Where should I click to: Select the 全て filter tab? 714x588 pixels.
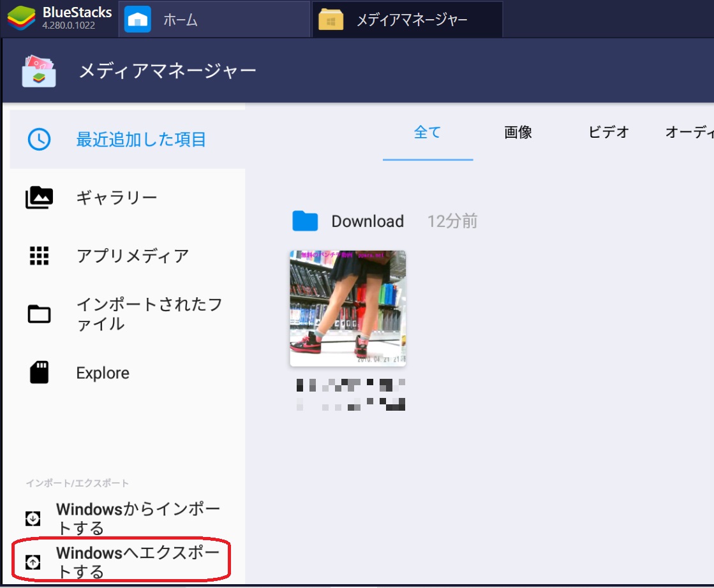(428, 133)
